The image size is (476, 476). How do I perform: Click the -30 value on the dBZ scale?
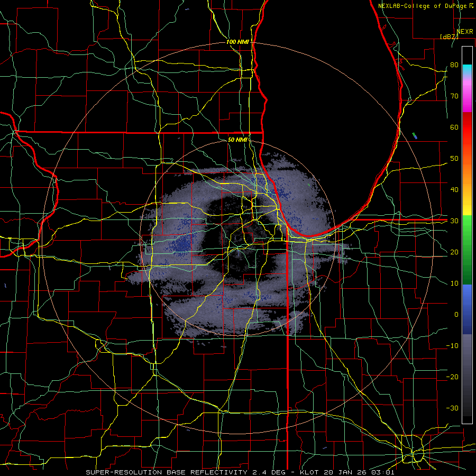point(452,408)
